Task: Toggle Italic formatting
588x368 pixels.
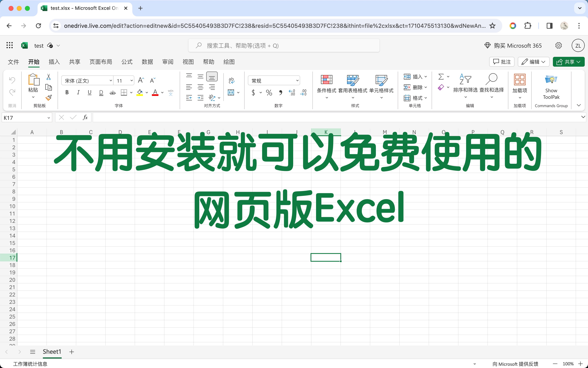Action: (x=78, y=92)
